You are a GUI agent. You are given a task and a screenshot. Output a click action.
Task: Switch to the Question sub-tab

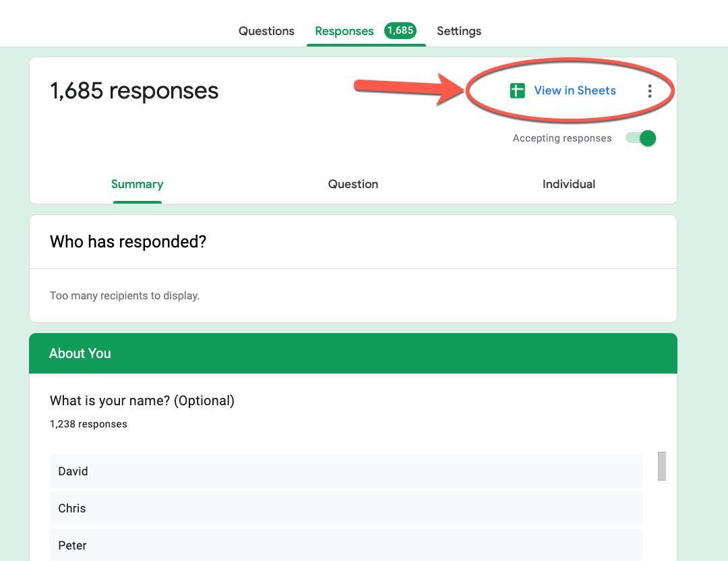click(353, 184)
